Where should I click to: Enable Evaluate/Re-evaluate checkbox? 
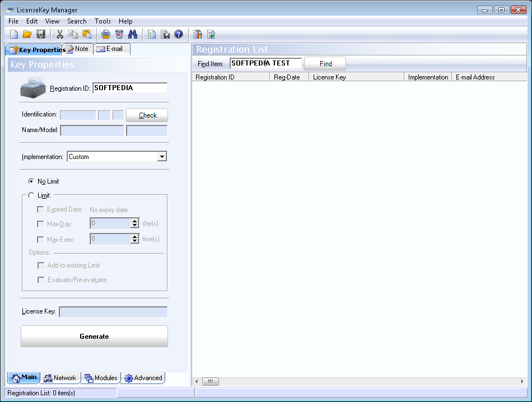point(41,280)
